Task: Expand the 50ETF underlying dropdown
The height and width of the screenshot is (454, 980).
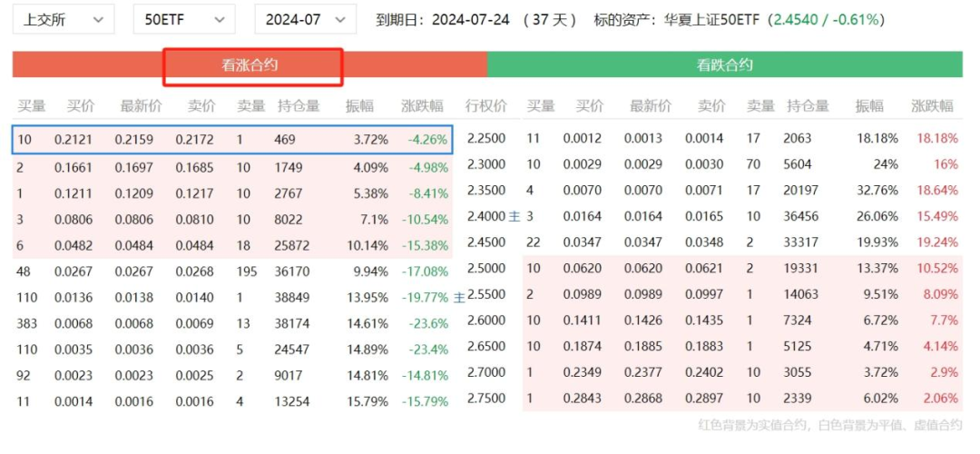Action: 184,19
